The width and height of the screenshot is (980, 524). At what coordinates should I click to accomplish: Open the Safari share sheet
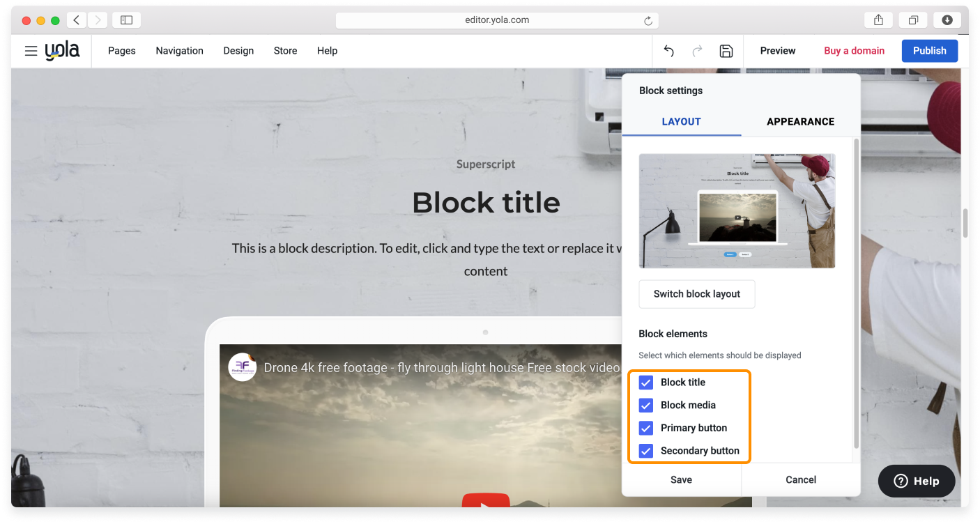tap(878, 20)
